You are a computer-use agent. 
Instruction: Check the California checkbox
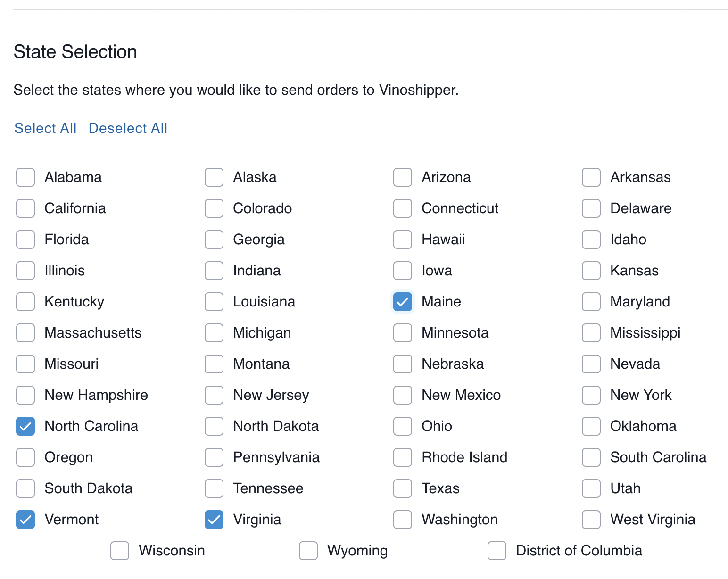coord(25,208)
